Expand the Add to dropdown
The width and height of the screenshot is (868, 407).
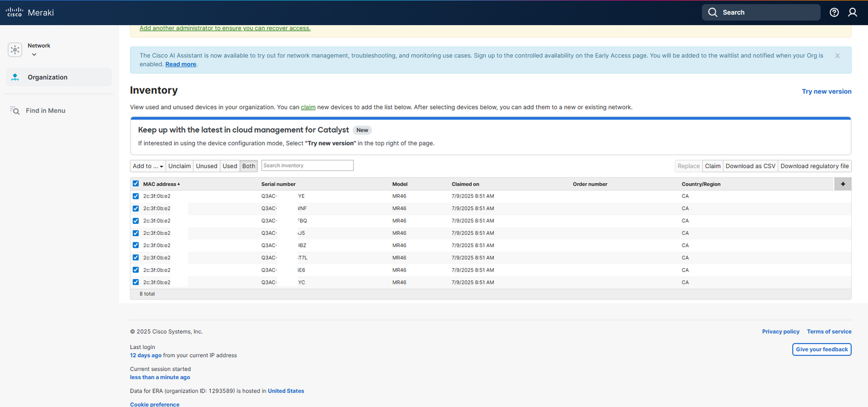pyautogui.click(x=148, y=166)
